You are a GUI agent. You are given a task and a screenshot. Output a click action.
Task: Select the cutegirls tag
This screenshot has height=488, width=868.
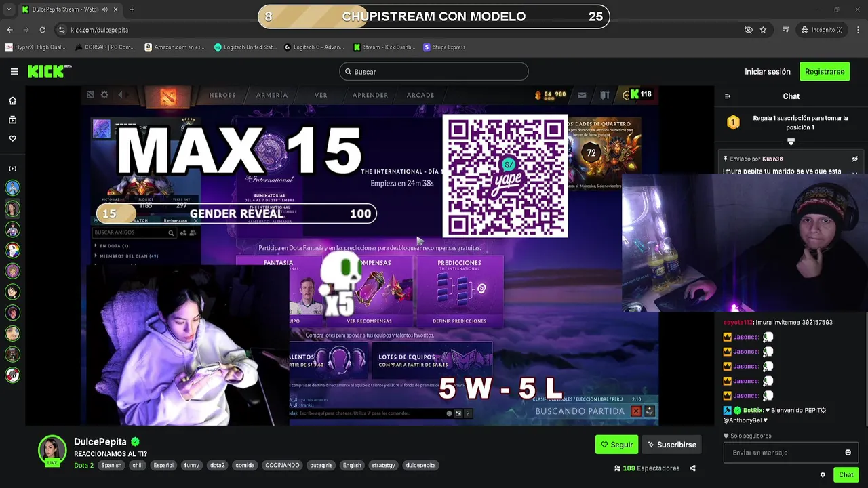pyautogui.click(x=321, y=466)
